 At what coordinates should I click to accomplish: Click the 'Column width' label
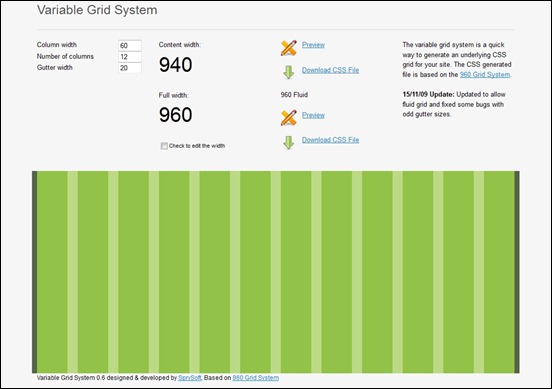click(57, 45)
